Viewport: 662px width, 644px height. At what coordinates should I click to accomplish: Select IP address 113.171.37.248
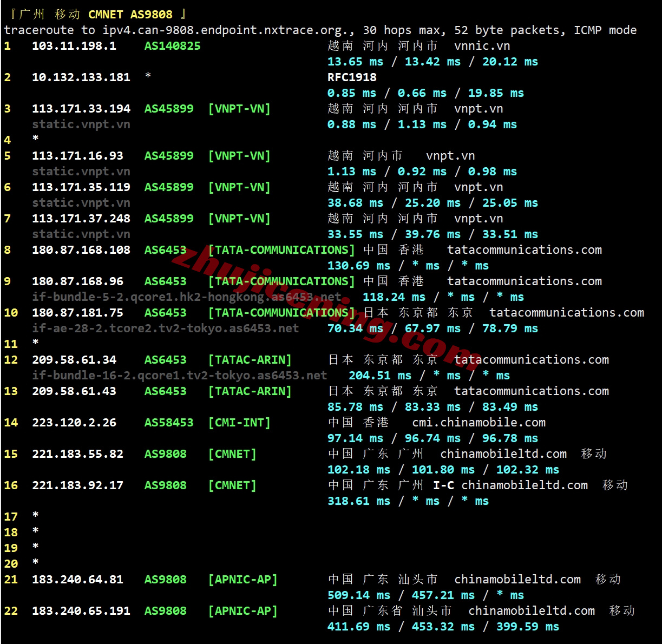81,219
